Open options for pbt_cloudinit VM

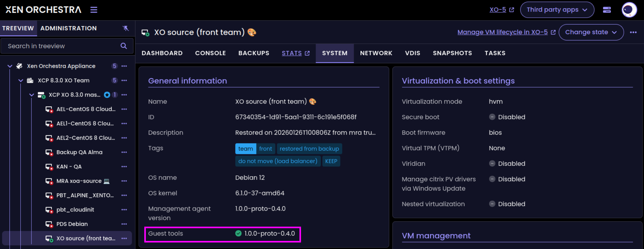[124, 210]
